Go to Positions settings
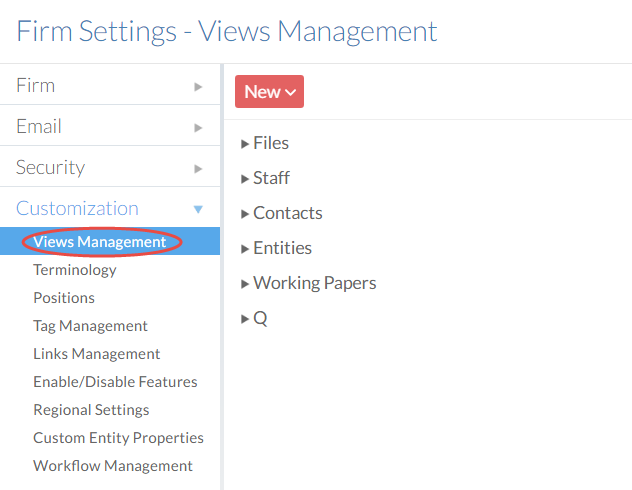632x490 pixels. [x=64, y=298]
